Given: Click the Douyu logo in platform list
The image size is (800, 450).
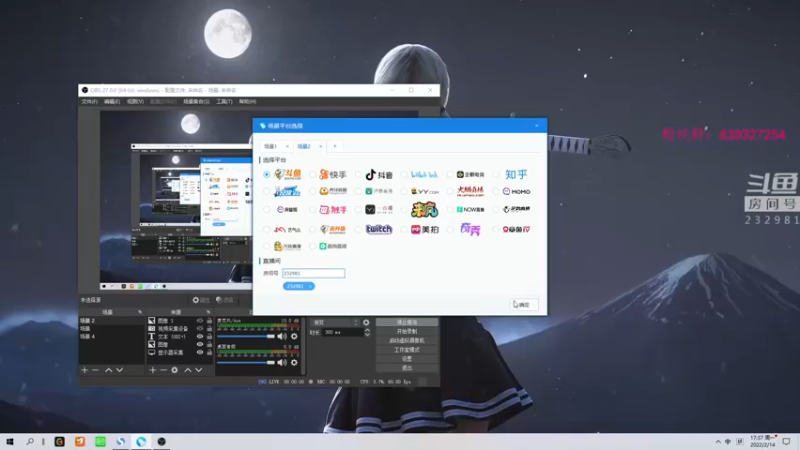Looking at the screenshot, I should (288, 174).
